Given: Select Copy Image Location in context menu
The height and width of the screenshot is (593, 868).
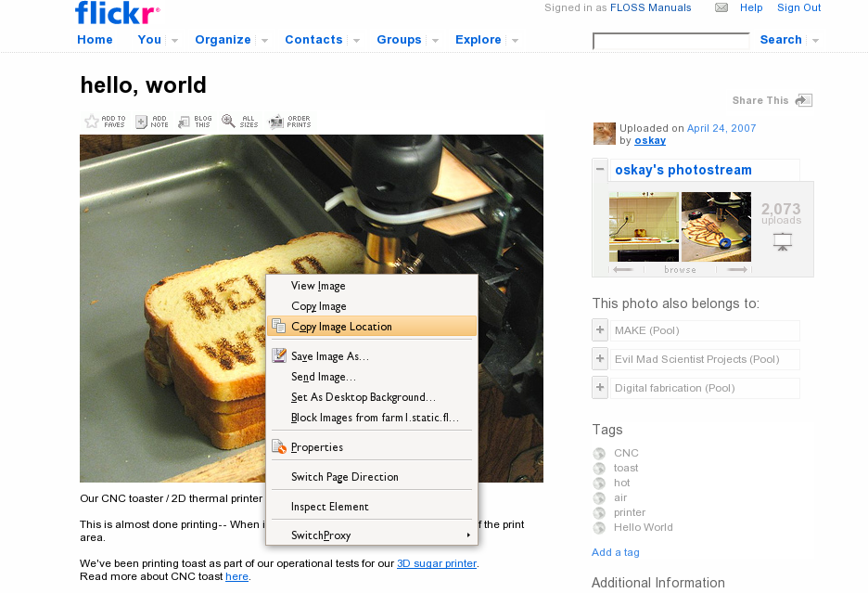Looking at the screenshot, I should [341, 327].
